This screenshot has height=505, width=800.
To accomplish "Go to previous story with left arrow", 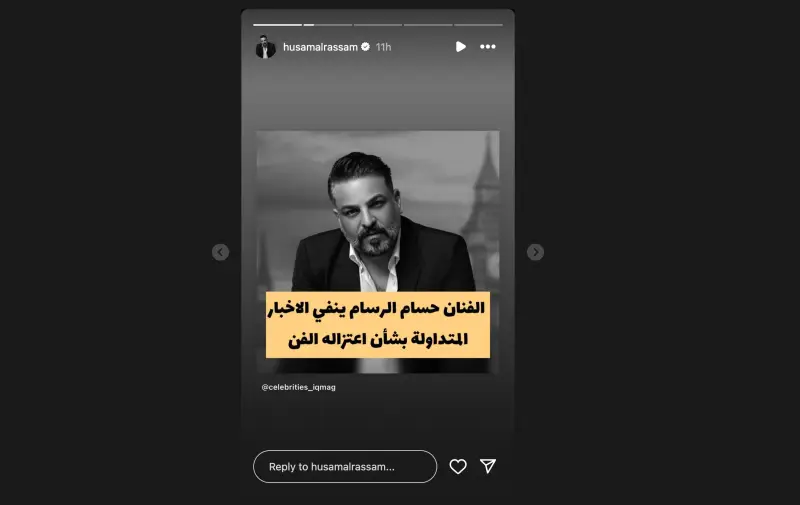I will (x=220, y=252).
